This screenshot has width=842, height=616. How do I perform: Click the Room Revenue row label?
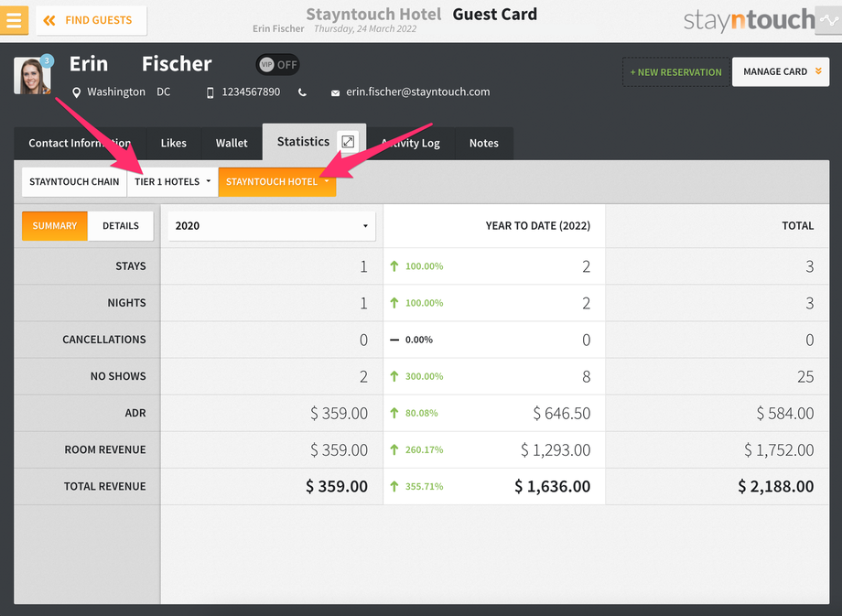pyautogui.click(x=105, y=450)
